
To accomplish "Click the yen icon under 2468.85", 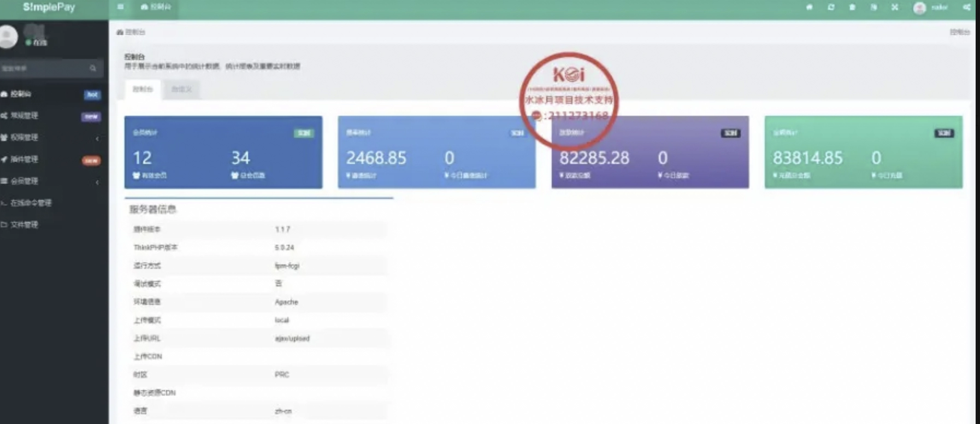I will [349, 175].
